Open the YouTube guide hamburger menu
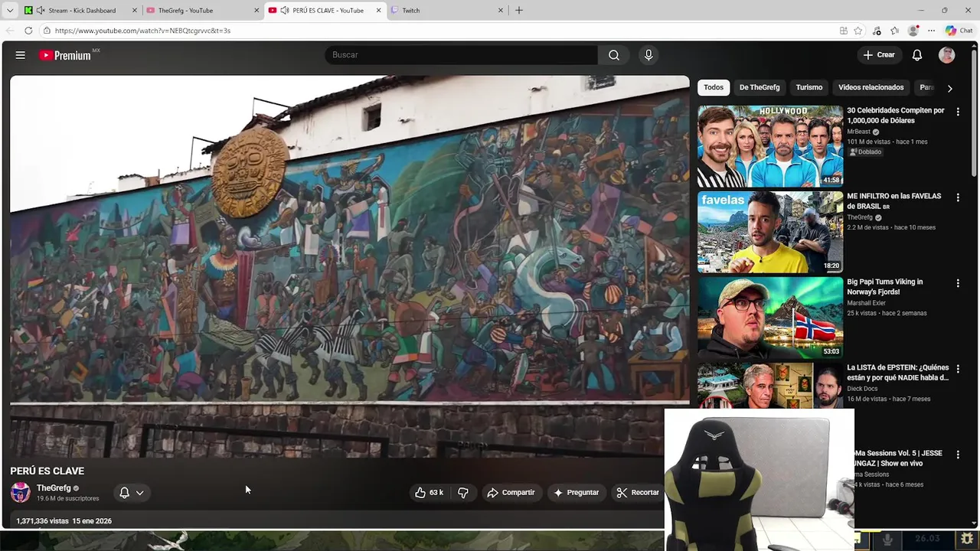Viewport: 980px width, 551px height. click(x=21, y=55)
